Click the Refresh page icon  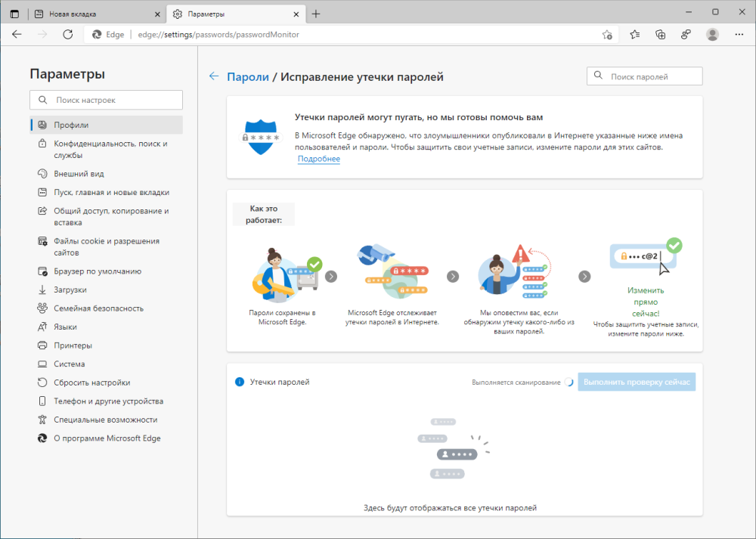[x=68, y=34]
